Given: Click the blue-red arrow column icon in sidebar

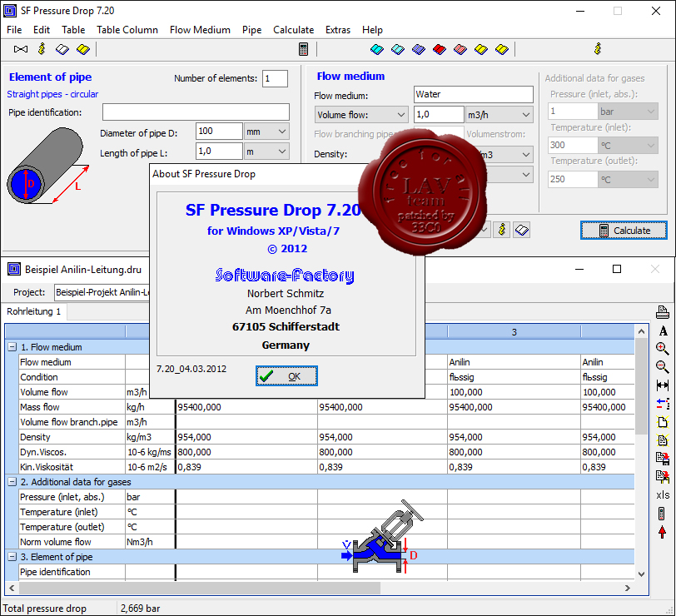Looking at the screenshot, I should coord(662,404).
